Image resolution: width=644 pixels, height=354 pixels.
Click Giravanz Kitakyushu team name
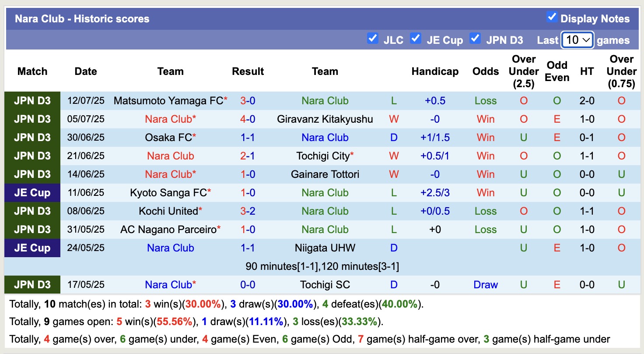coord(325,119)
